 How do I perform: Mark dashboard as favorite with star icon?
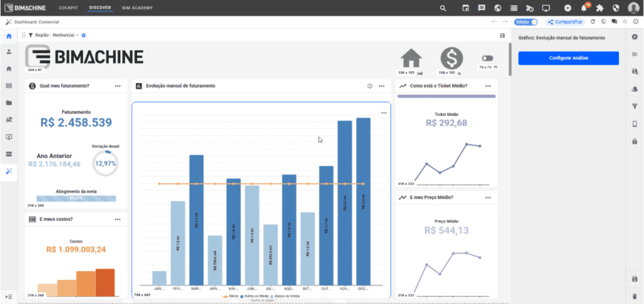(x=625, y=22)
